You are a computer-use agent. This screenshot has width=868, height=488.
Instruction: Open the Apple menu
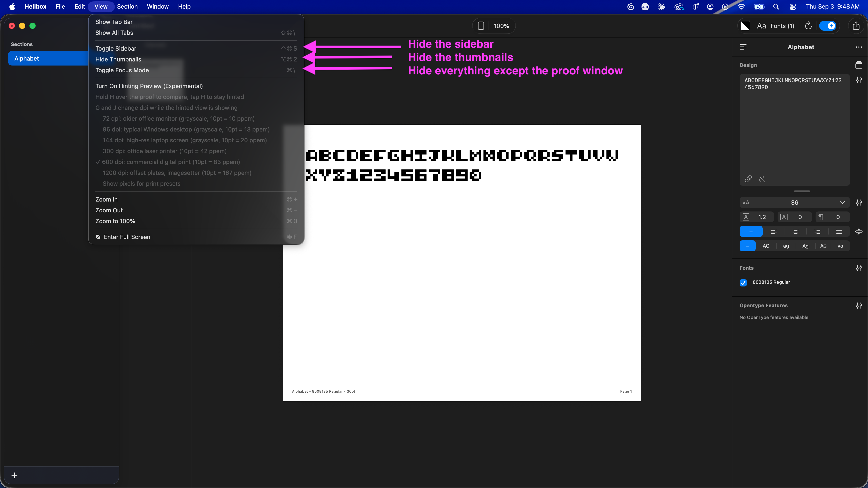tap(12, 6)
